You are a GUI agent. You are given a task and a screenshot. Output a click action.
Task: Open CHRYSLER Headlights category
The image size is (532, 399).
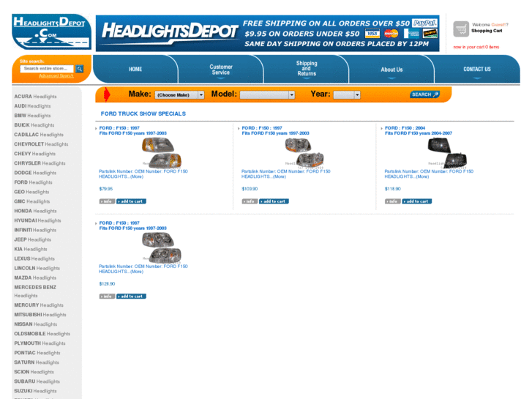pyautogui.click(x=40, y=163)
